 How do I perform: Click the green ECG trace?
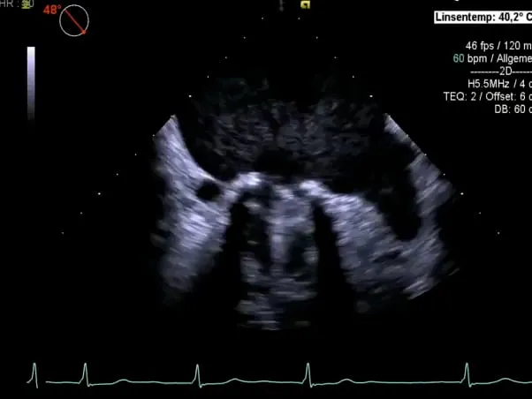[279, 375]
